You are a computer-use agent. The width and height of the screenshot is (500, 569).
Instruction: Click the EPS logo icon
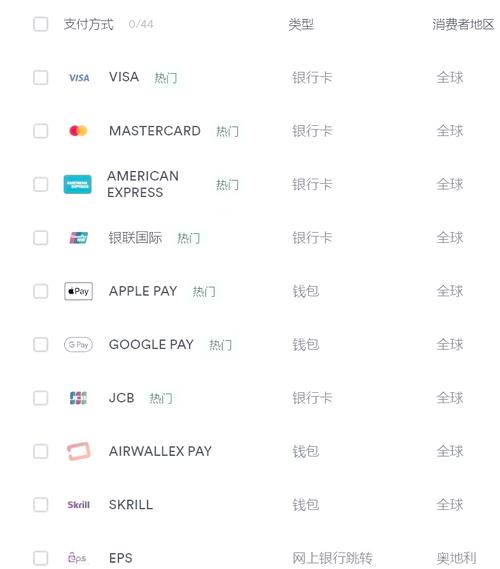[77, 558]
